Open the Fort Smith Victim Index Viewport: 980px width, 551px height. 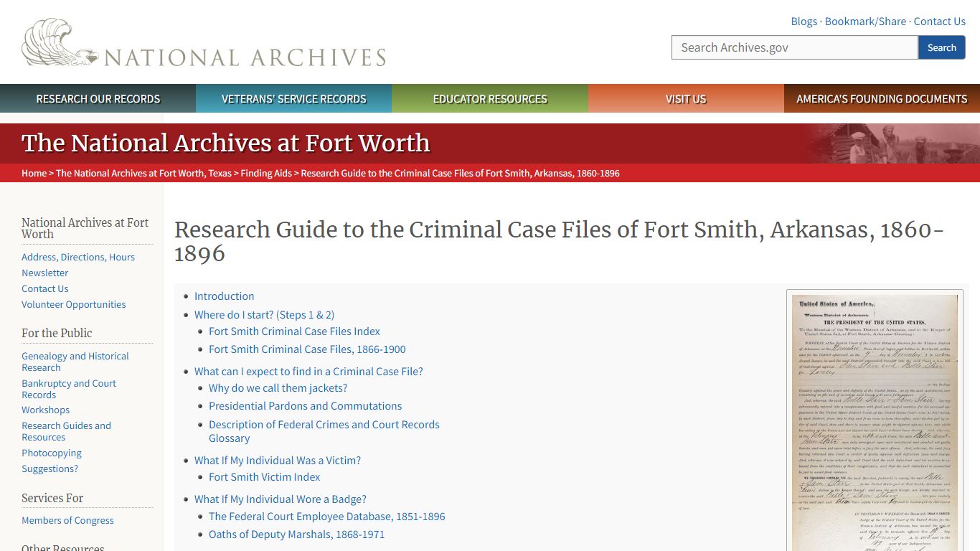coord(265,476)
